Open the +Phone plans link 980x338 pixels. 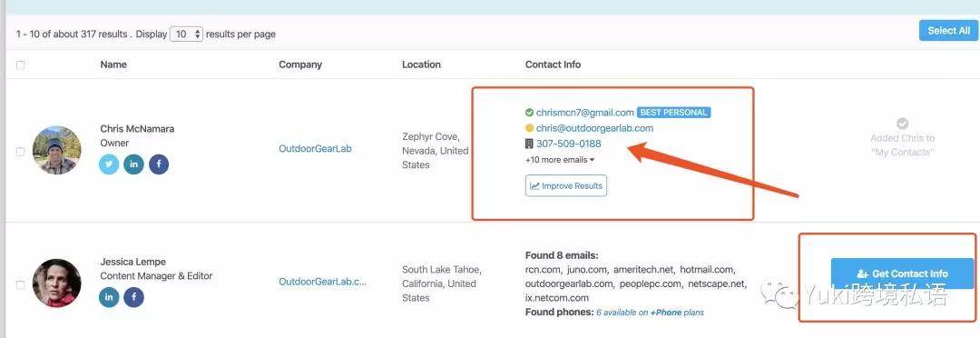(x=677, y=313)
